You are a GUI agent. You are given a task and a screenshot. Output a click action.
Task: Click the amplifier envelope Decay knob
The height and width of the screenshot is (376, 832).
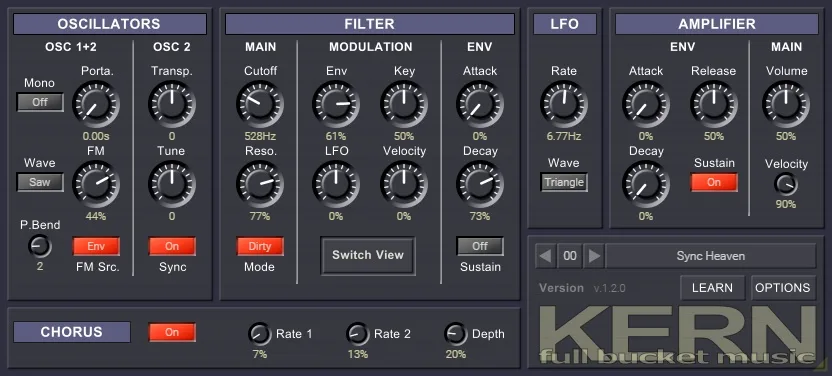click(x=646, y=184)
